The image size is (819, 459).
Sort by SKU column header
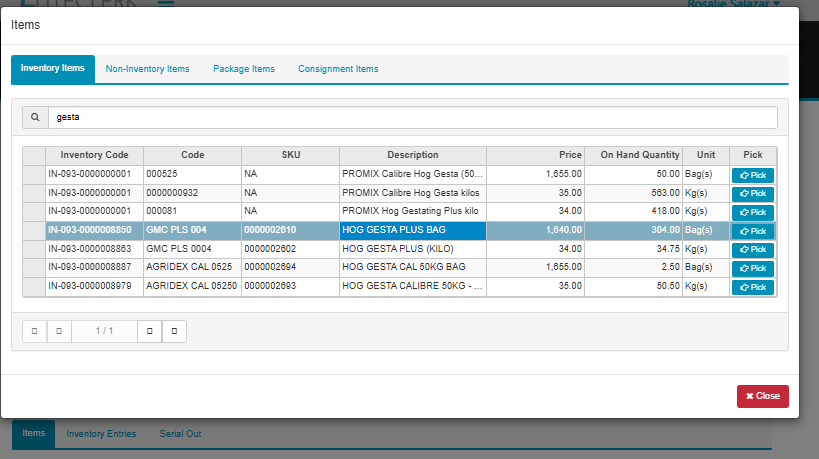(291, 155)
